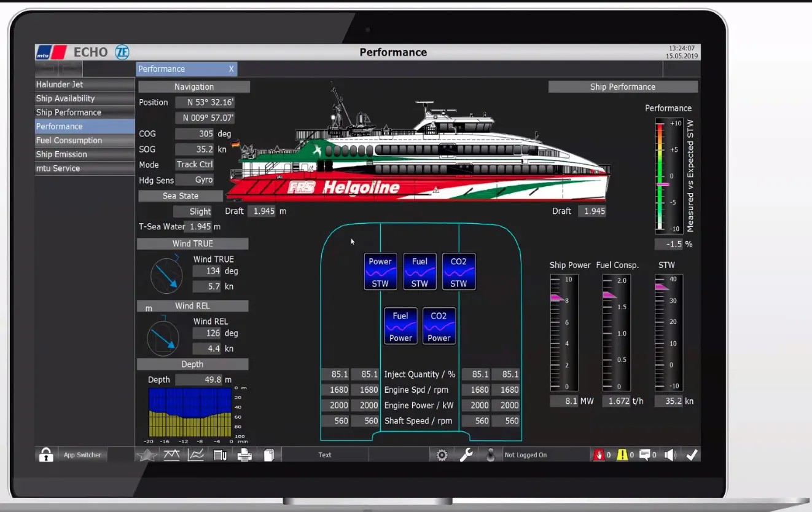Open the report document icon
This screenshot has height=512, width=812.
220,455
